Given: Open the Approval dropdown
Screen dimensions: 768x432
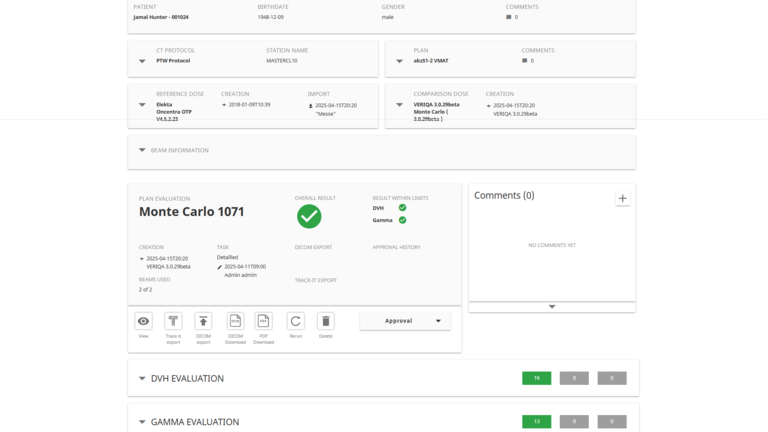Looking at the screenshot, I should (405, 321).
